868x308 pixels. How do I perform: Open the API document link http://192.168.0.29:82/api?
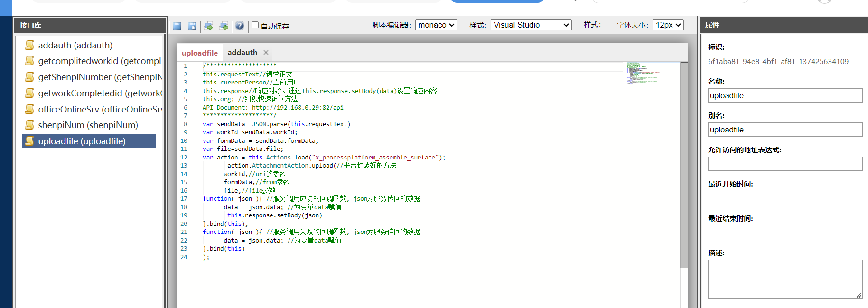(x=298, y=108)
